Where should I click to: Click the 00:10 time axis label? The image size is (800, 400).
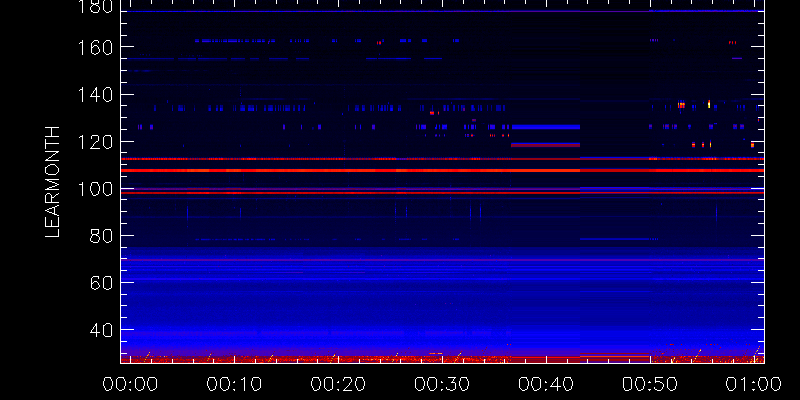coord(234,384)
